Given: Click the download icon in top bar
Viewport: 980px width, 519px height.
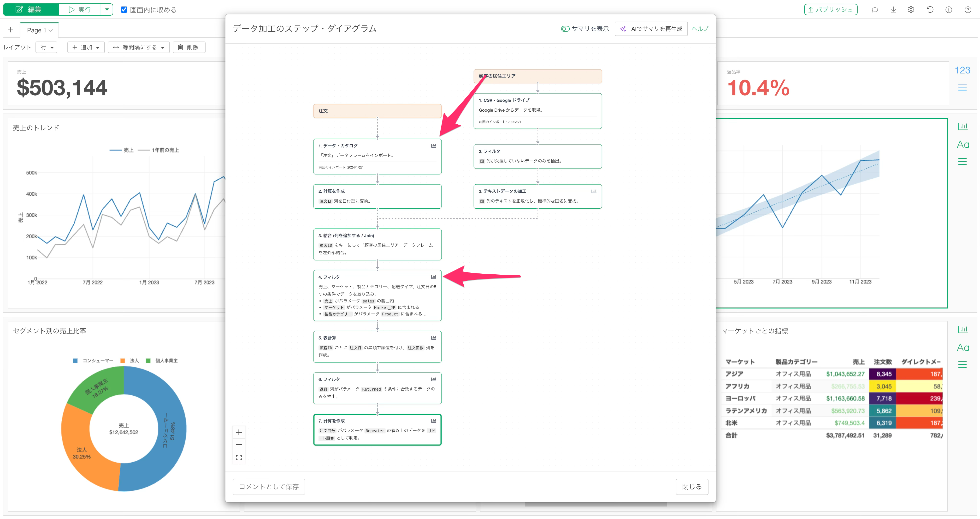Looking at the screenshot, I should [x=893, y=10].
